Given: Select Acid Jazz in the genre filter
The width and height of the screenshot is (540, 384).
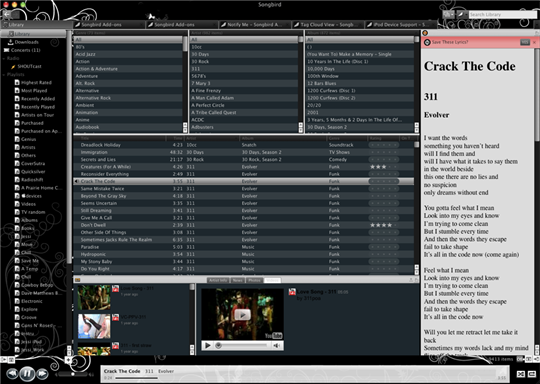Looking at the screenshot, I should tap(128, 54).
